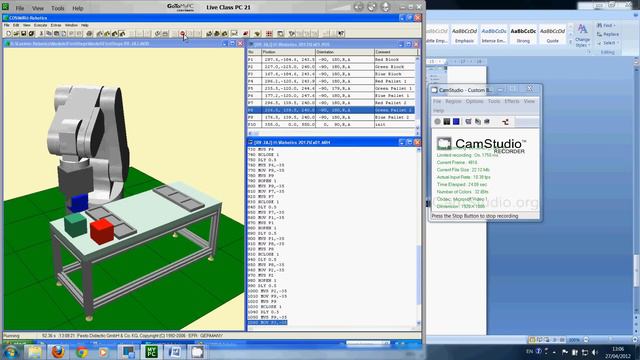Click the red-black annotation icon in CamStudio toolbar
Image resolution: width=640 pixels, height=360 pixels.
point(505,121)
